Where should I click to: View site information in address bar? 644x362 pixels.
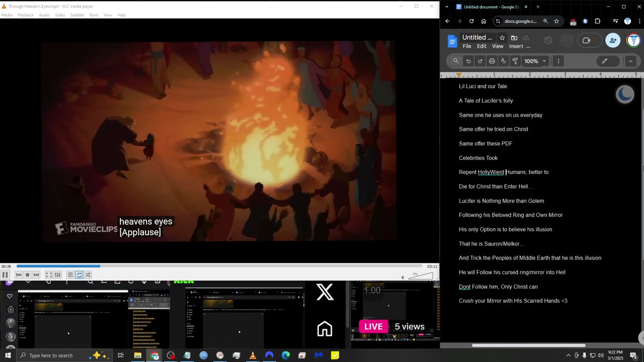coord(498,21)
